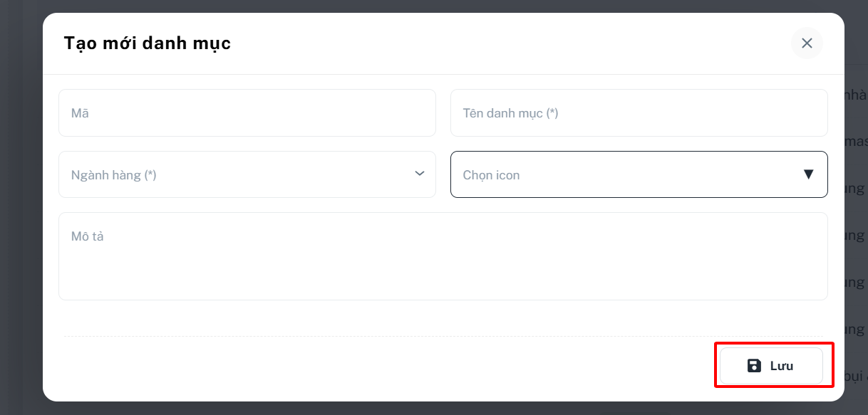Click the Chọn icon placeholder text
This screenshot has height=415, width=868.
tap(492, 175)
